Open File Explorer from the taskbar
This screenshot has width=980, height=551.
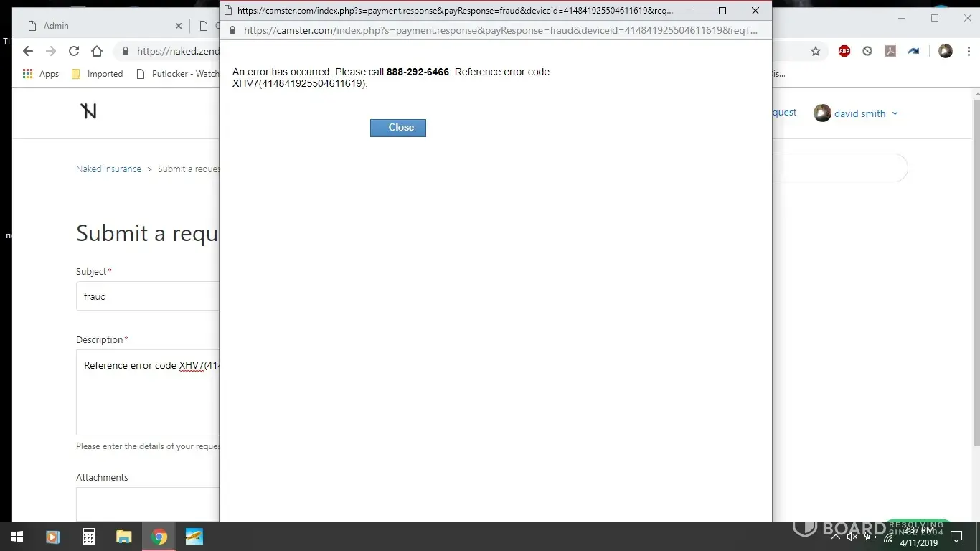click(124, 537)
